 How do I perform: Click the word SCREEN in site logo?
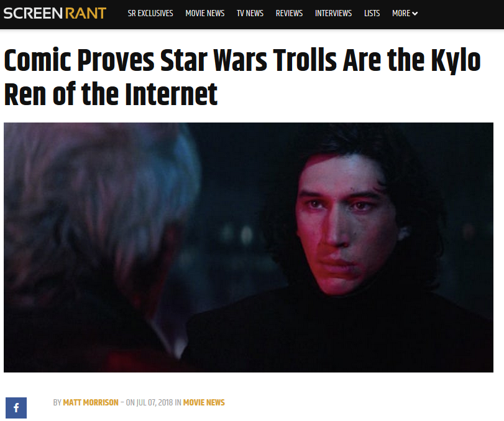click(33, 13)
